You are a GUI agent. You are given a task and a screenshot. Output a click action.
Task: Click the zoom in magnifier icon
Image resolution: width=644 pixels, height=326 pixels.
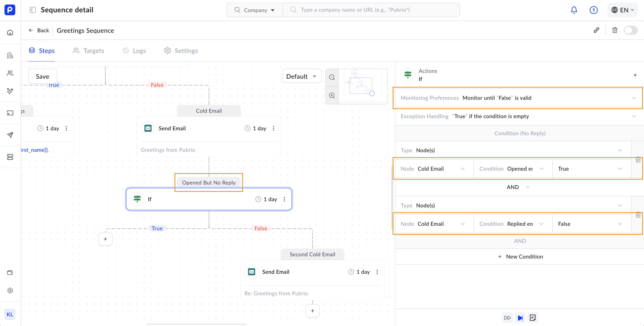[x=332, y=96]
